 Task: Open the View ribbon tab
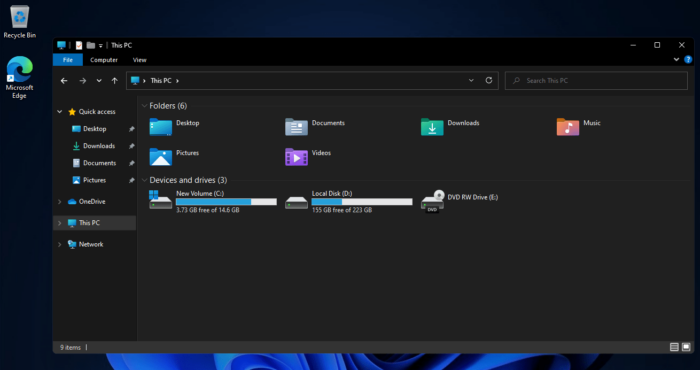[140, 60]
